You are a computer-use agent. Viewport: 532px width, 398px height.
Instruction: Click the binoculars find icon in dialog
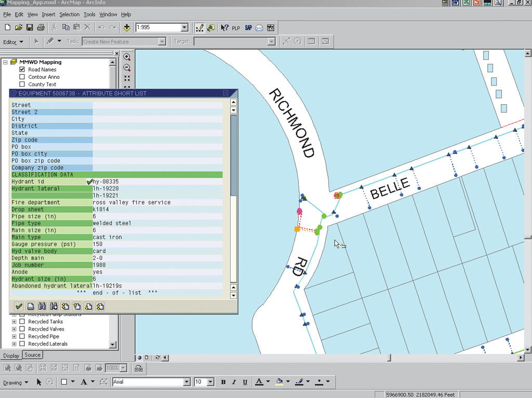click(x=42, y=307)
